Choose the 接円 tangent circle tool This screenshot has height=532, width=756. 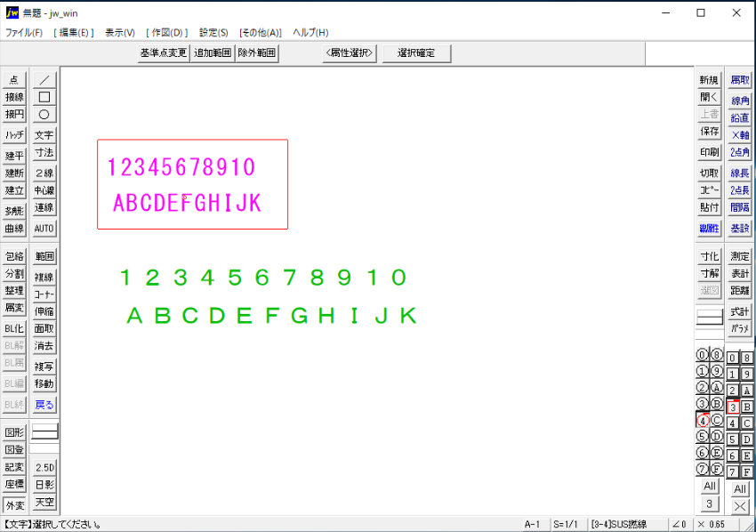14,114
